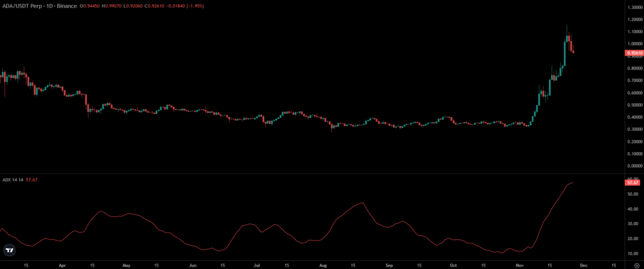This screenshot has height=269, width=644.
Task: Click the 0.00000 price axis label
Action: click(635, 166)
